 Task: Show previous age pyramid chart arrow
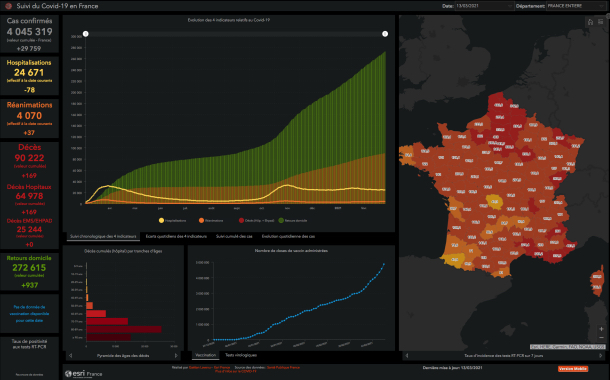(x=70, y=355)
